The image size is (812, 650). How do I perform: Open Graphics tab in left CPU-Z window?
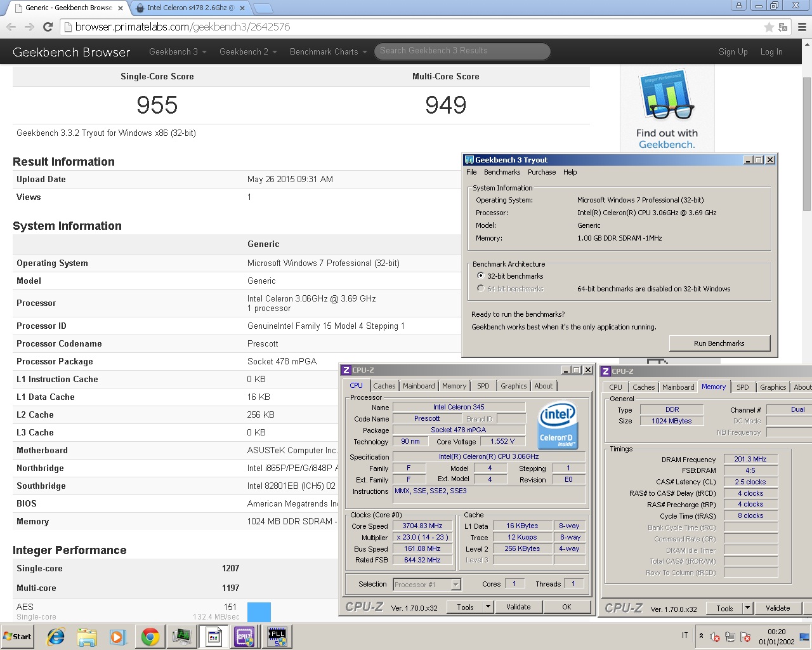click(x=514, y=386)
